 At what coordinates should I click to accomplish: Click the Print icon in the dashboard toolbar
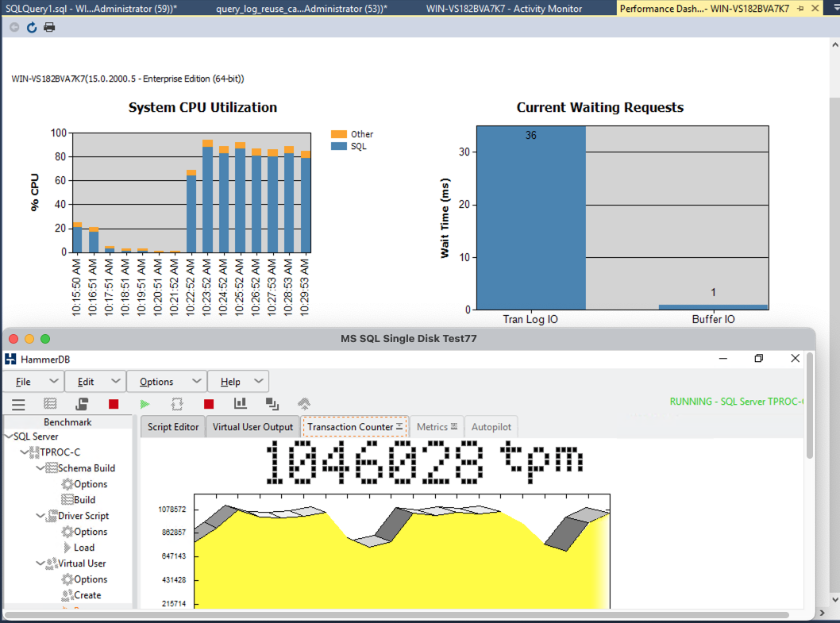(x=49, y=27)
